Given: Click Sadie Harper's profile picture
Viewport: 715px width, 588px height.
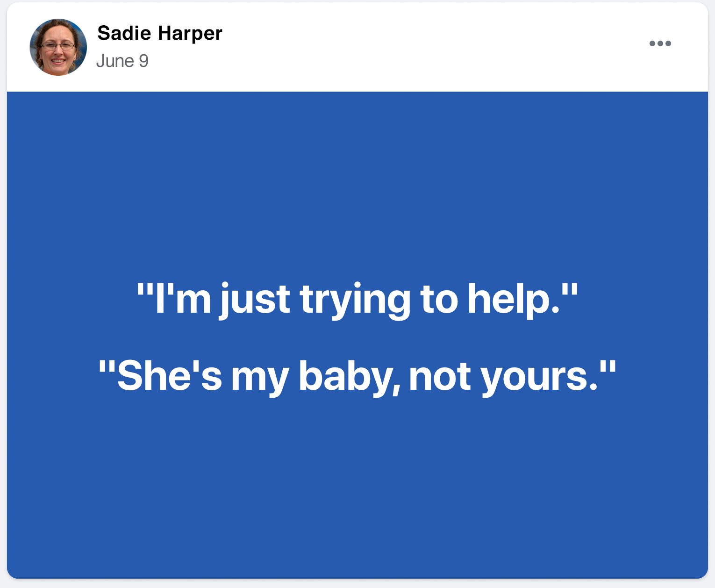Looking at the screenshot, I should pyautogui.click(x=58, y=47).
